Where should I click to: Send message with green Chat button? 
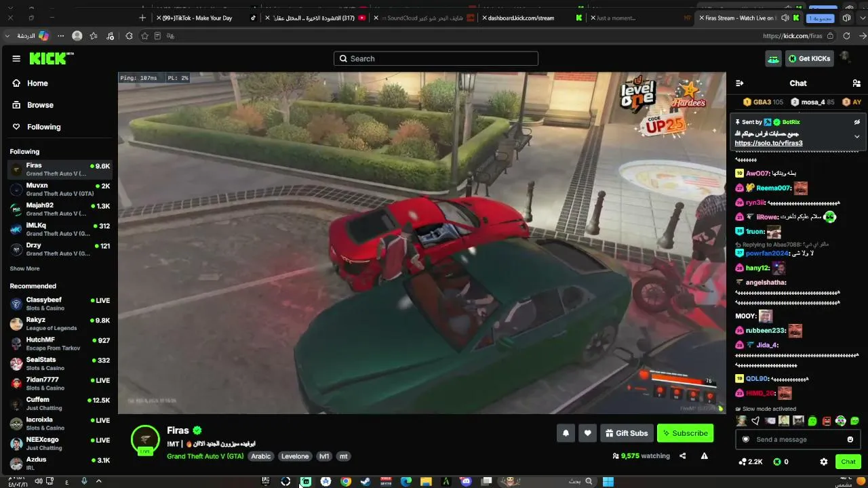coord(848,462)
